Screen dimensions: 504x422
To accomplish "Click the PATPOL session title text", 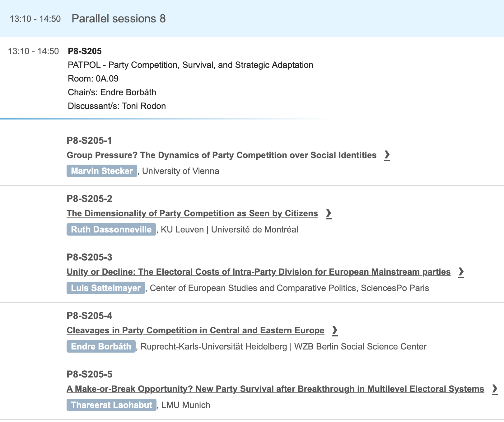I will pos(190,65).
